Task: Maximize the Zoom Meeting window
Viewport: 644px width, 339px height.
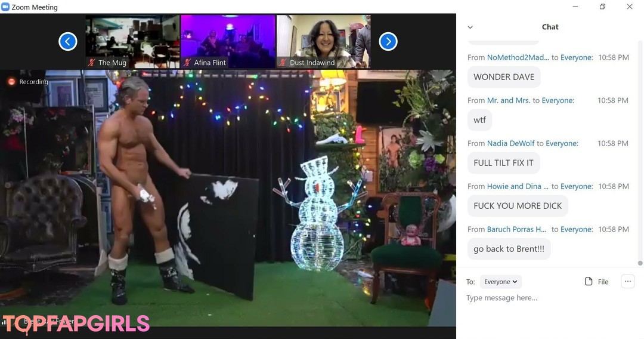Action: [602, 7]
